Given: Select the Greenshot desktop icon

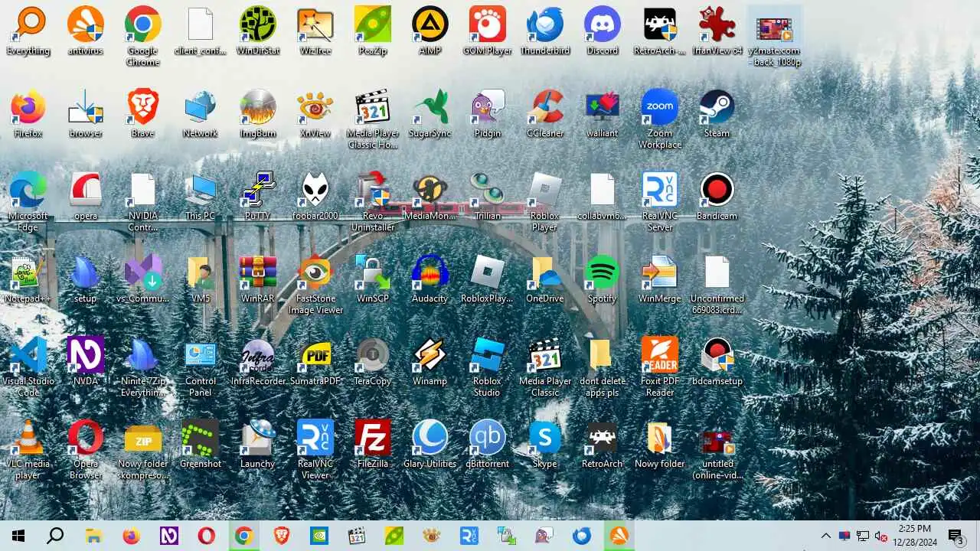Looking at the screenshot, I should pyautogui.click(x=201, y=444).
